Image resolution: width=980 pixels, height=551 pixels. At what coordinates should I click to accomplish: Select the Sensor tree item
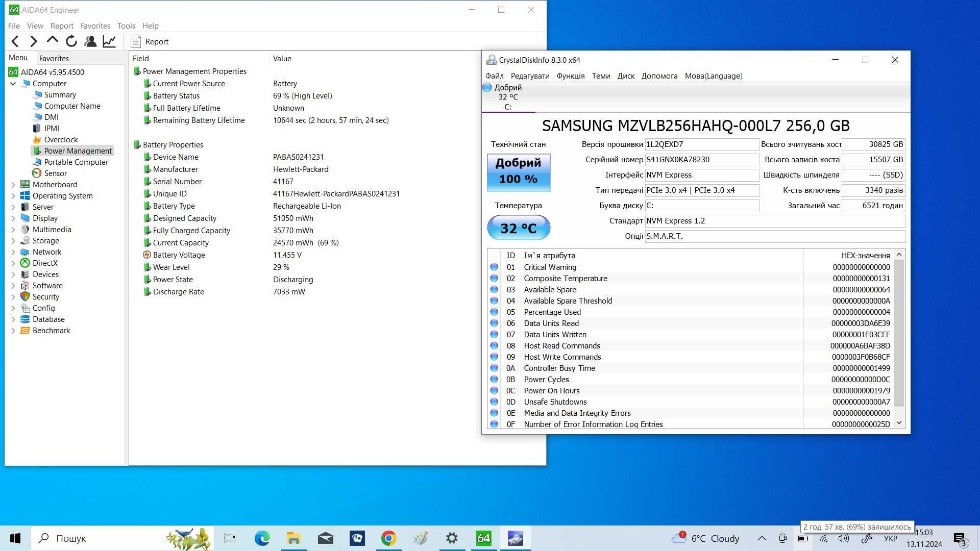(55, 173)
